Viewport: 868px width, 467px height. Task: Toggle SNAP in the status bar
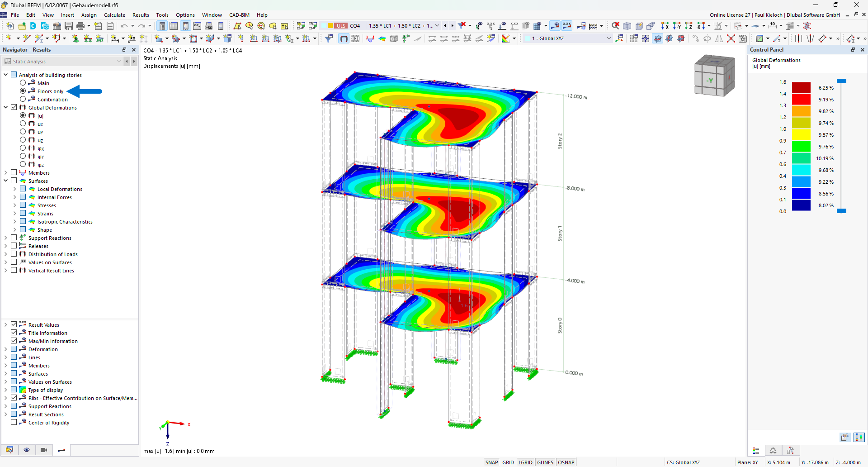coord(491,462)
